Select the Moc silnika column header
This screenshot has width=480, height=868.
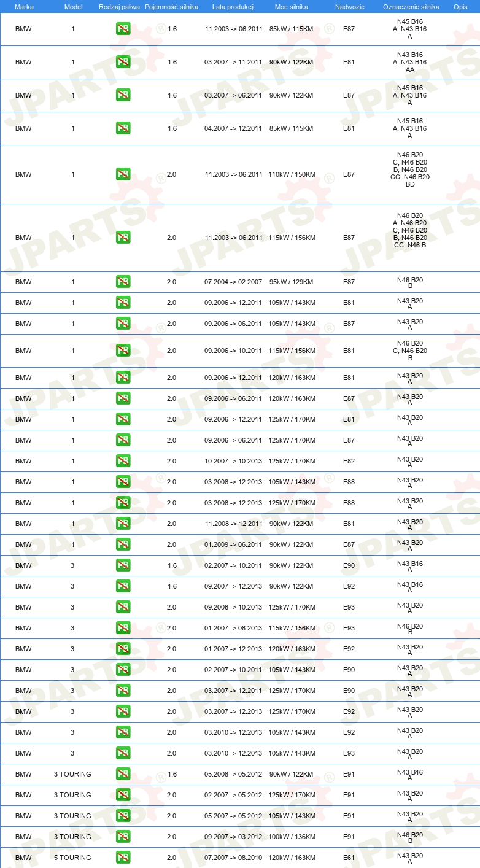tap(292, 6)
